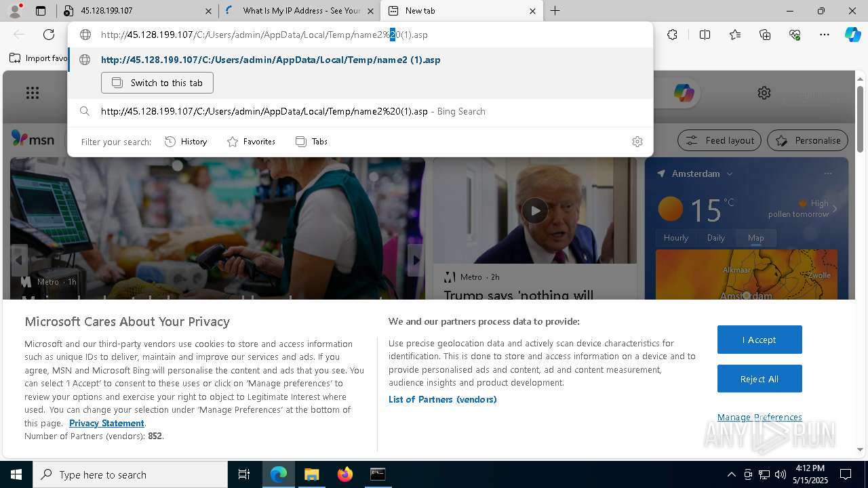Select Map weather tab
Screen dimensions: 868x488
pos(756,238)
